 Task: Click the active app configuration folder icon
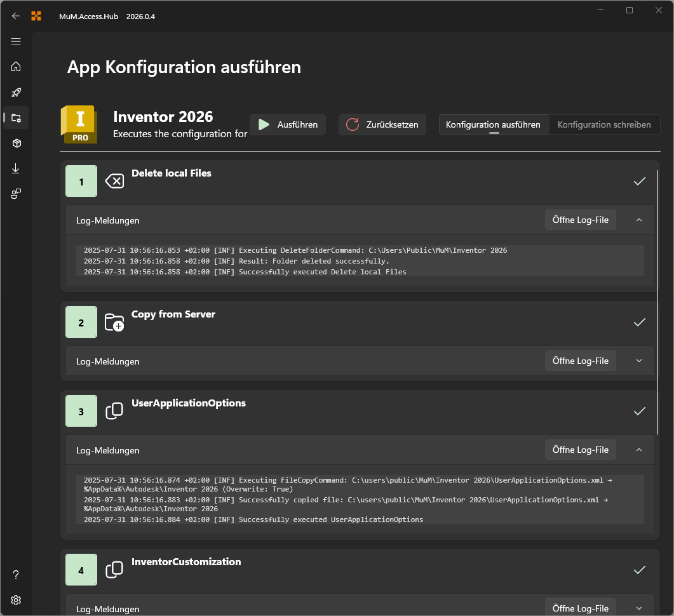[16, 117]
